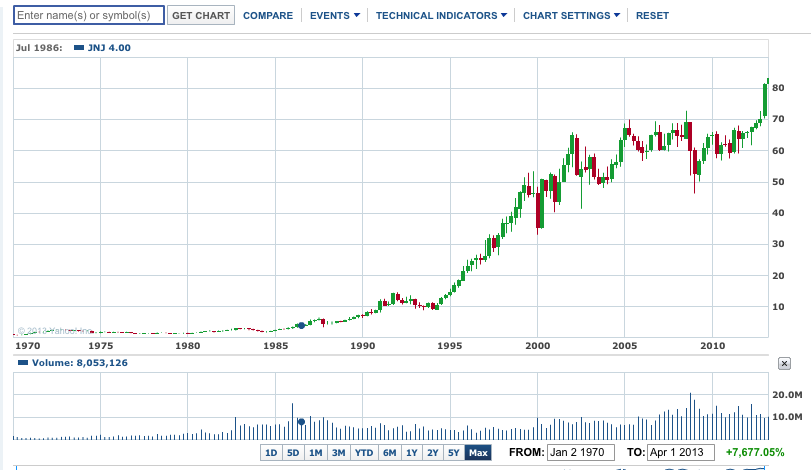Reset the chart using Reset link
Image resolution: width=811 pixels, height=470 pixels.
coord(652,16)
